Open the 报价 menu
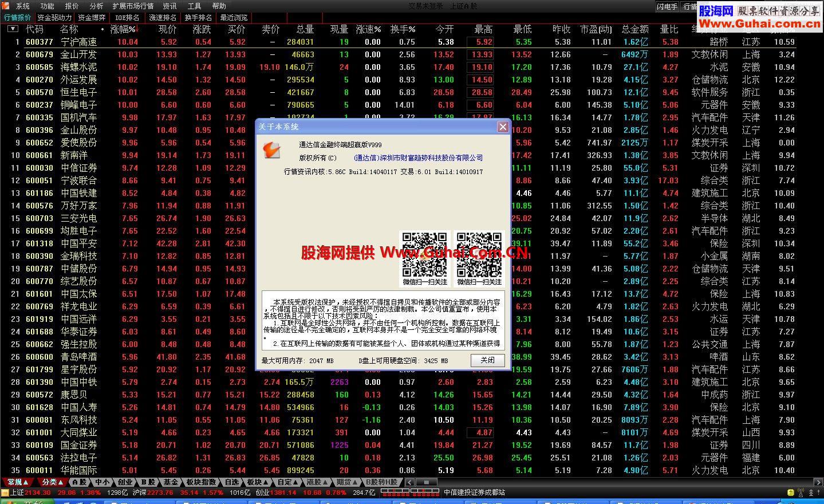 click(x=72, y=6)
